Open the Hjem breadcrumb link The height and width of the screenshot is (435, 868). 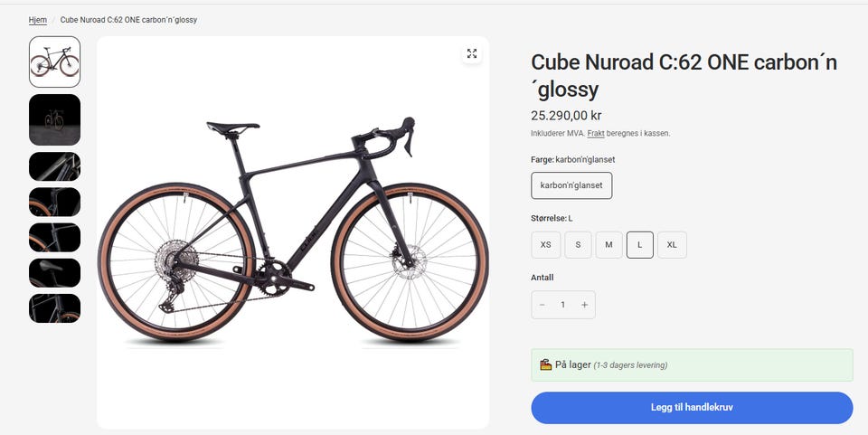click(38, 20)
